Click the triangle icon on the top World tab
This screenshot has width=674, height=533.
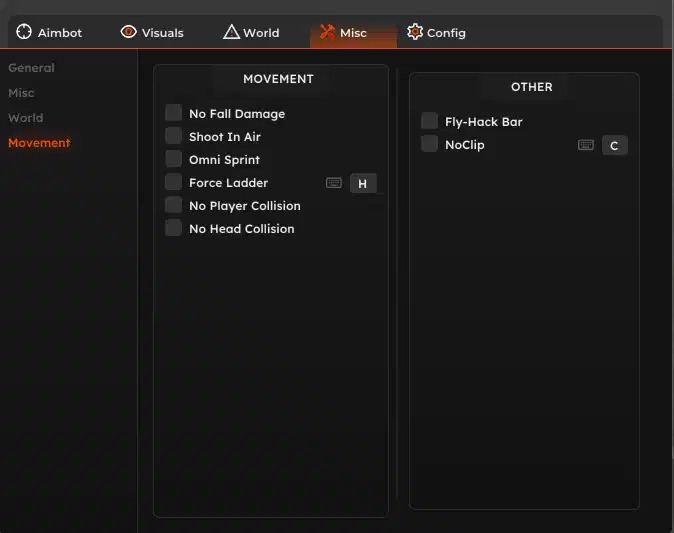[x=231, y=32]
